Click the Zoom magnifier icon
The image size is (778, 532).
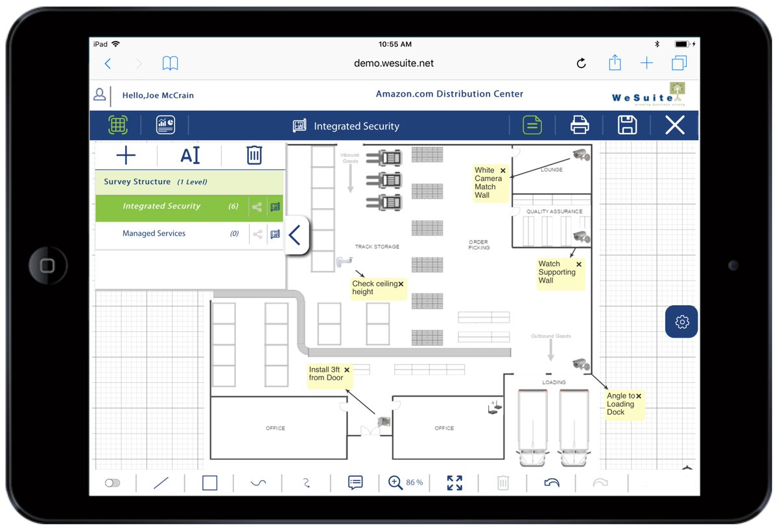click(x=395, y=482)
